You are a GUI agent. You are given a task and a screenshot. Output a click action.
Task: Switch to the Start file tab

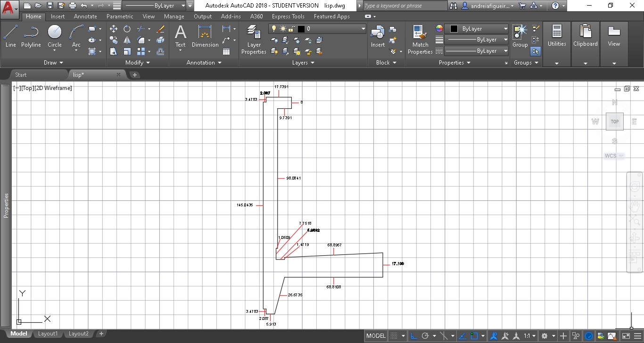(21, 74)
